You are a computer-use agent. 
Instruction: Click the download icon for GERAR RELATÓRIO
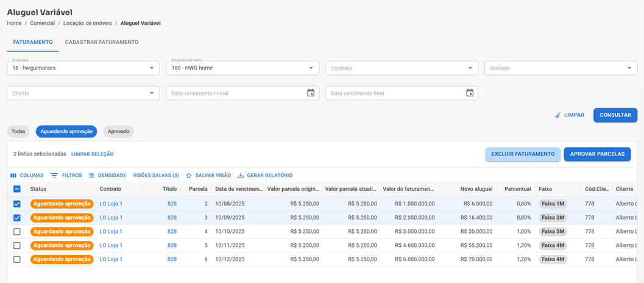click(x=241, y=175)
